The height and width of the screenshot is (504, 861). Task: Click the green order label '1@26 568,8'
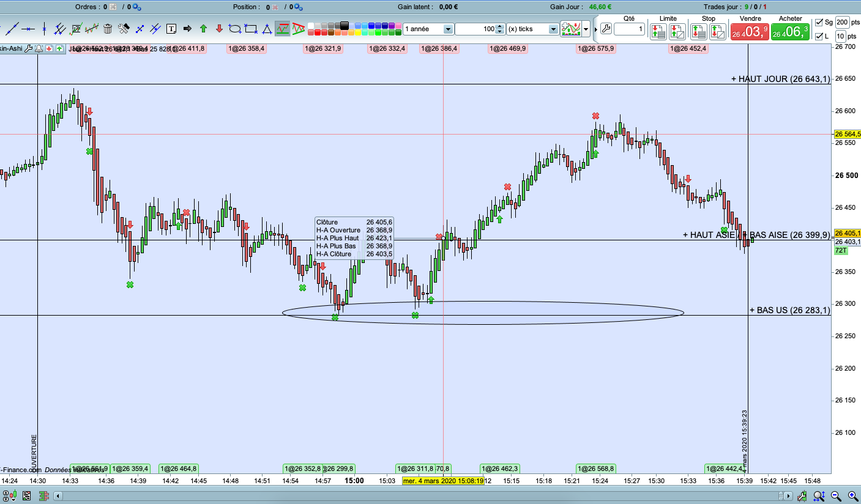595,469
